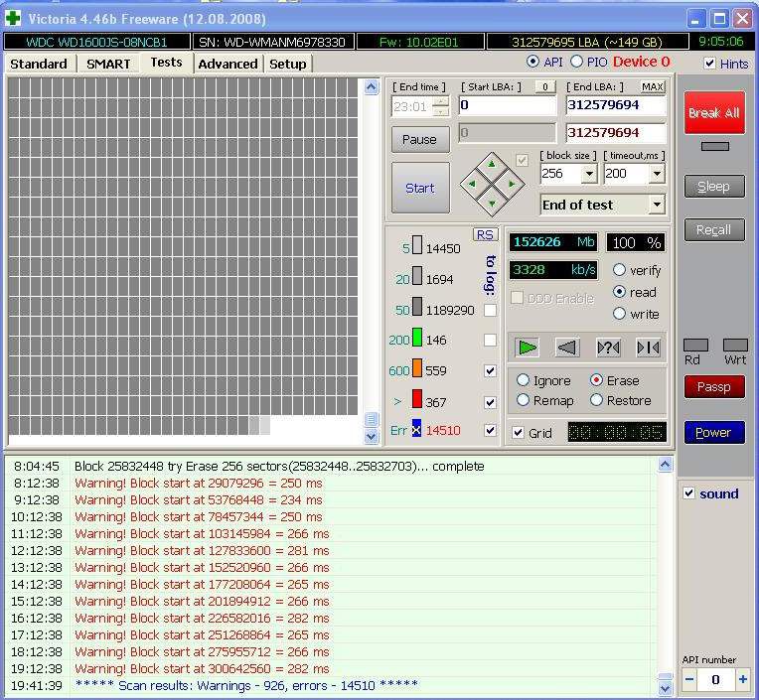
Task: Click the scan grid scroll up arrow
Action: pyautogui.click(x=372, y=87)
